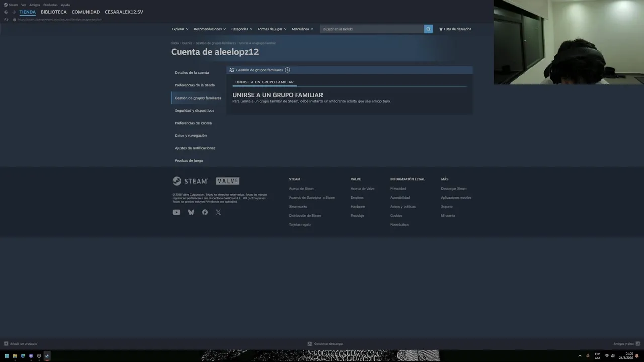
Task: Open the network icon in the system tray
Action: pyautogui.click(x=607, y=356)
